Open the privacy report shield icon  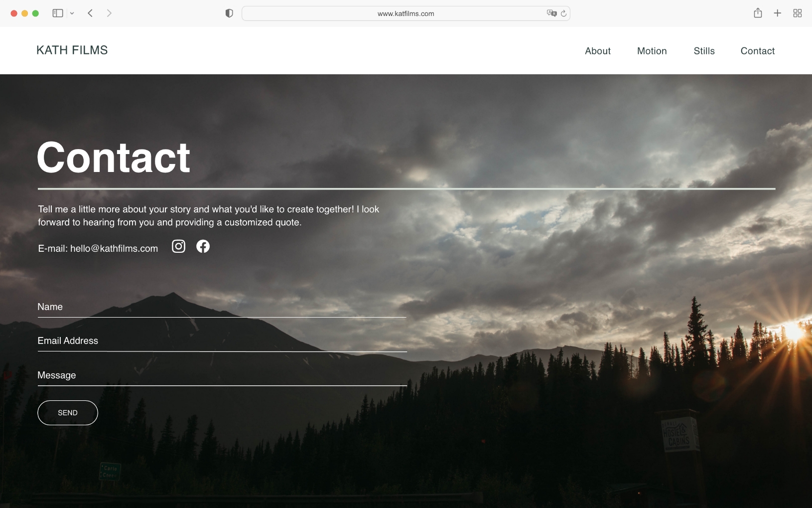229,13
